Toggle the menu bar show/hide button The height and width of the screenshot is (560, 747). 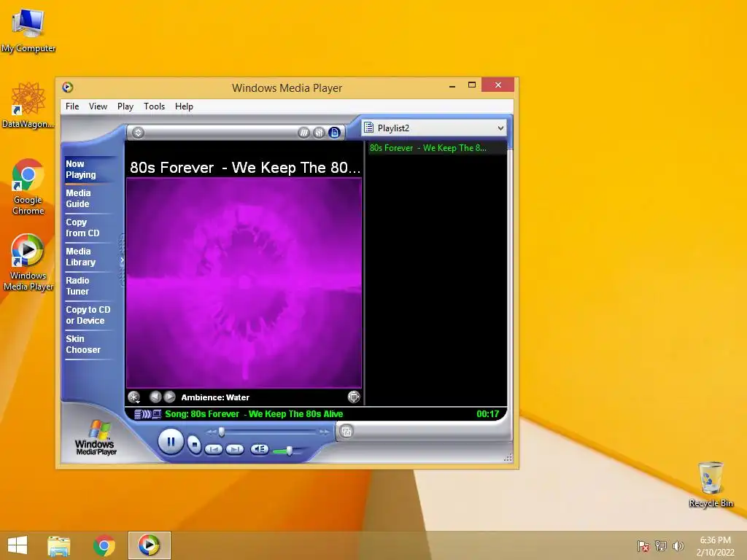tap(138, 133)
